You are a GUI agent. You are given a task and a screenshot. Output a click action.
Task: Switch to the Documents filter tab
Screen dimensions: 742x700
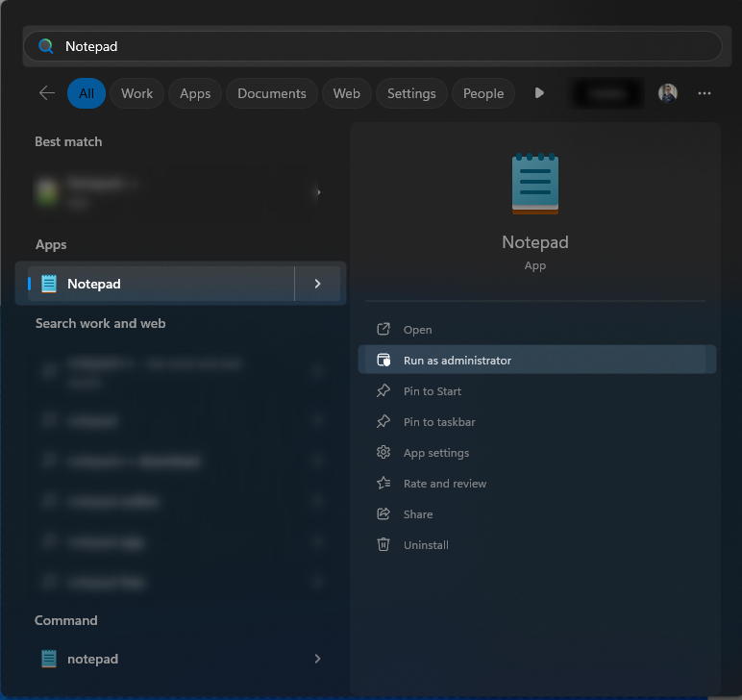pyautogui.click(x=272, y=93)
